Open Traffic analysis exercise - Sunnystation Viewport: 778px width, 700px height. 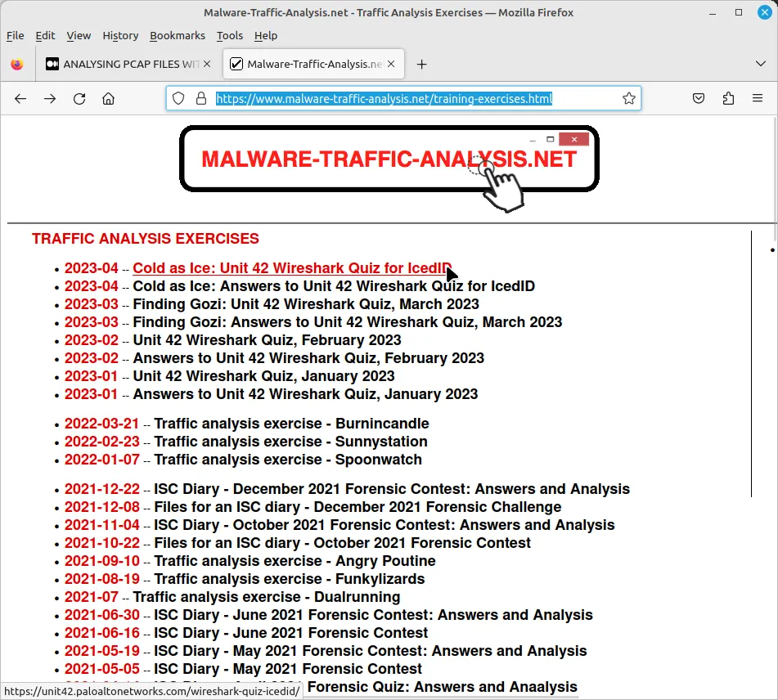point(290,442)
